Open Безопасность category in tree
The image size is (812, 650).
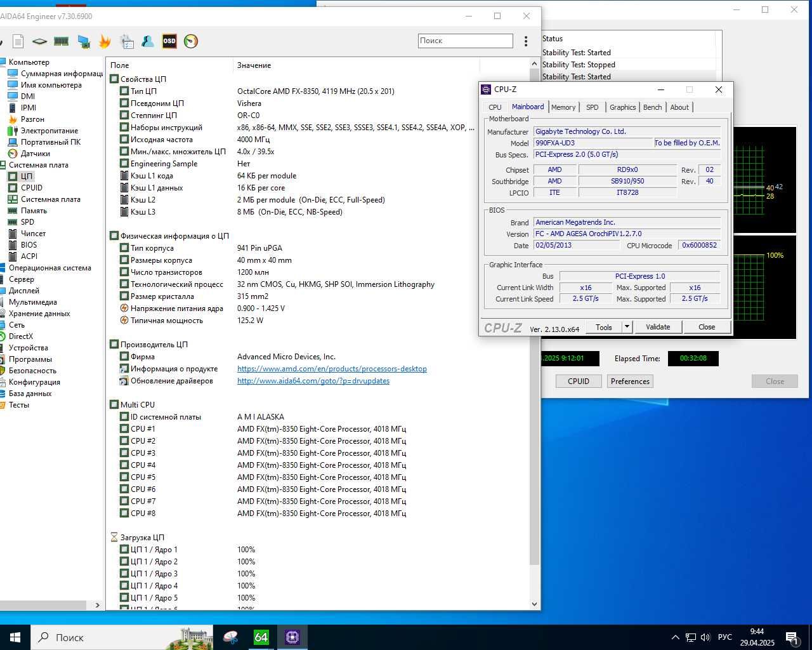point(32,371)
